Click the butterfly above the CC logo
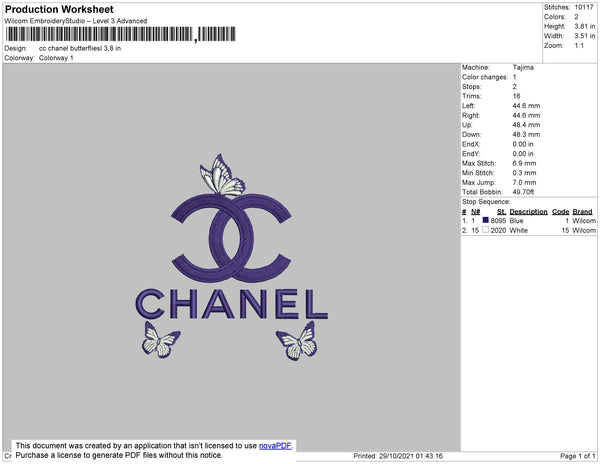The height and width of the screenshot is (464, 600). coord(222,176)
